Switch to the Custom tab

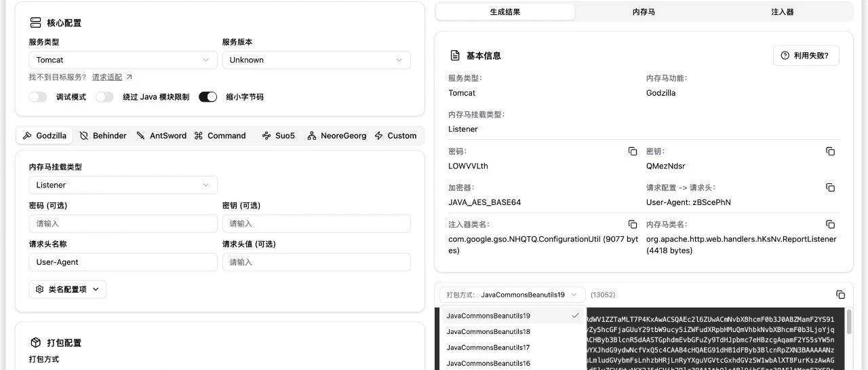[x=395, y=136]
